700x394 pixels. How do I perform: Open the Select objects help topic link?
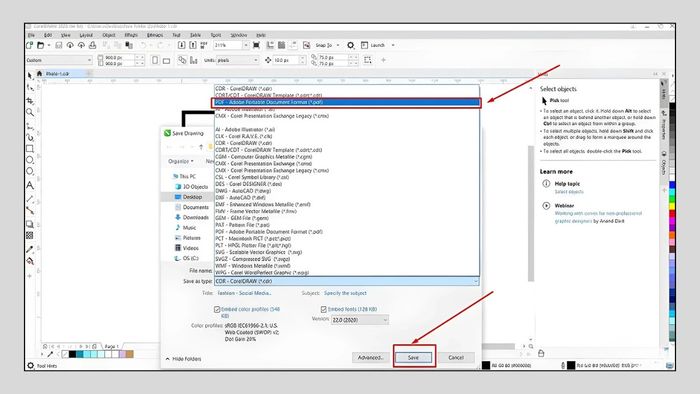coord(569,192)
